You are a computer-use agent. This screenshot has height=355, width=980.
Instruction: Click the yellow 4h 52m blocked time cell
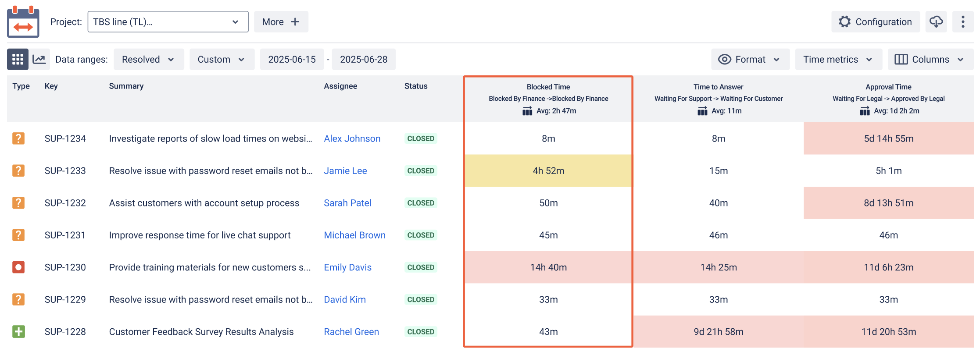[x=548, y=170]
